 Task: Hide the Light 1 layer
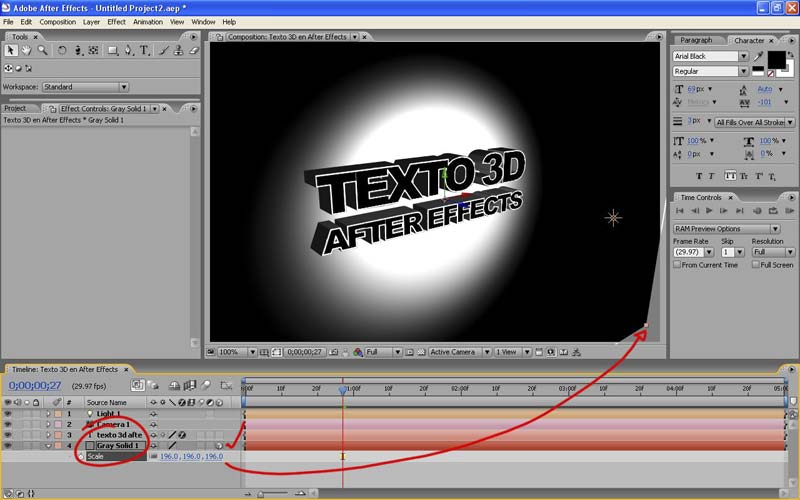[x=8, y=414]
